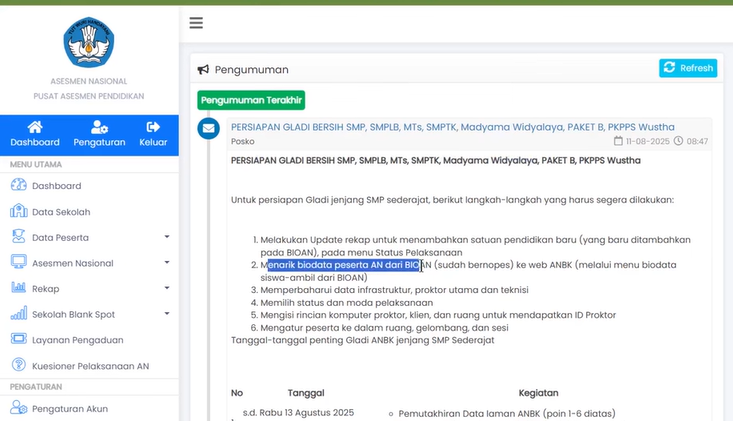Click the Dashboard gauge icon in Menu Utama
The height and width of the screenshot is (421, 733).
pos(19,185)
